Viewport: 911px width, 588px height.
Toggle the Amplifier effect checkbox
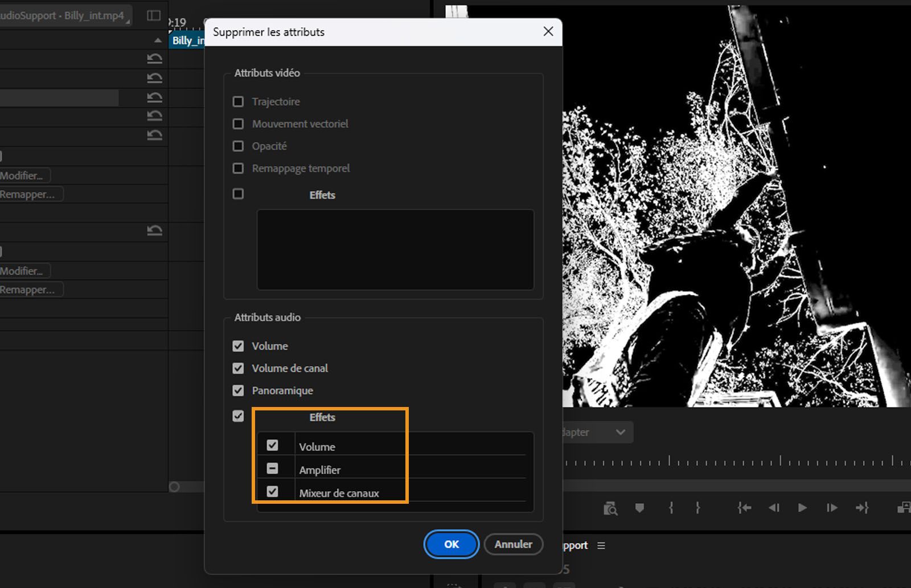272,468
